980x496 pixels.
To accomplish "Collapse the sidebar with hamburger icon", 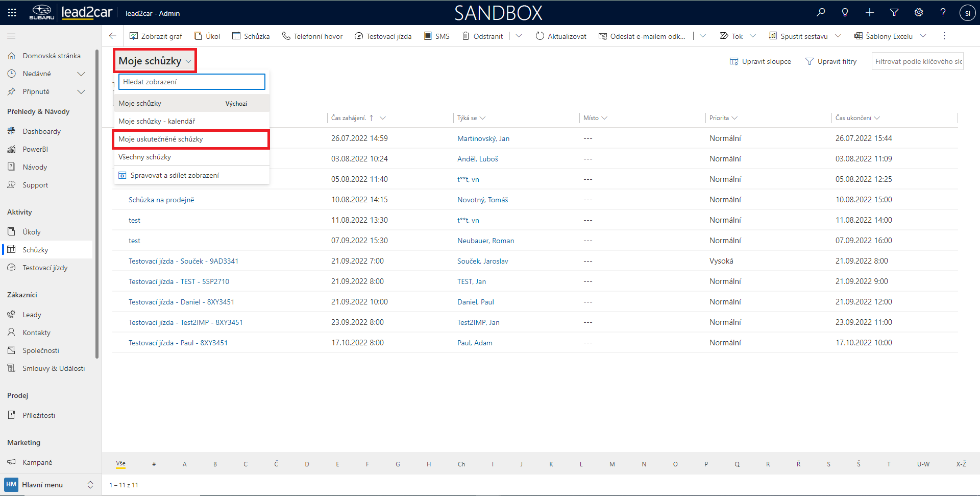I will 11,36.
